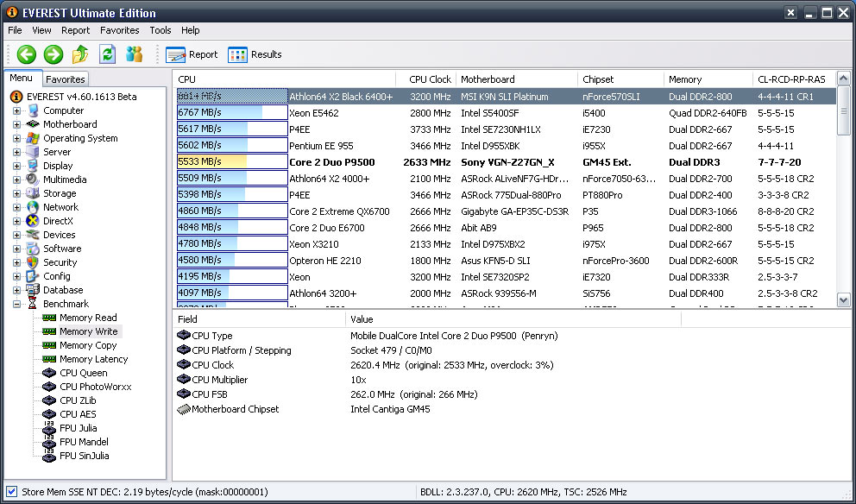This screenshot has height=504, width=856.
Task: Select the Xeon E5462 result row
Action: click(x=506, y=113)
